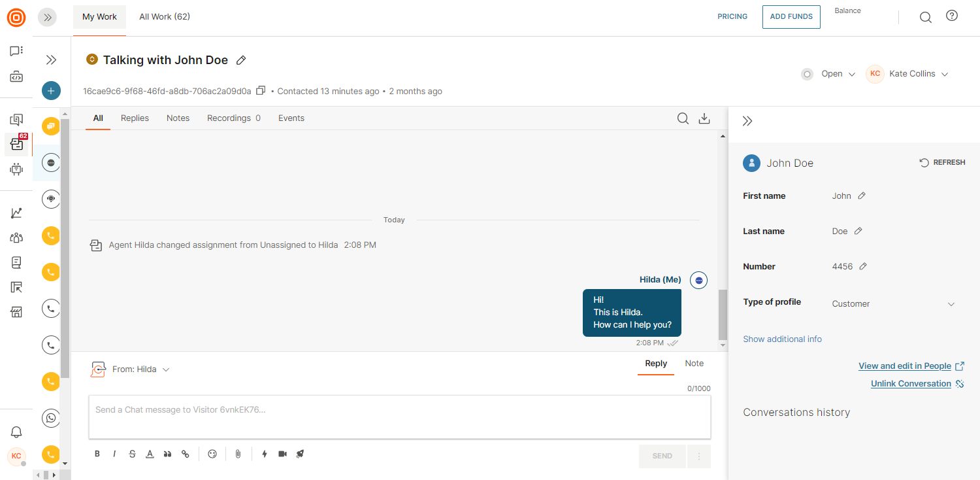Toggle strikethrough formatting
This screenshot has height=480, width=980.
coord(132,454)
